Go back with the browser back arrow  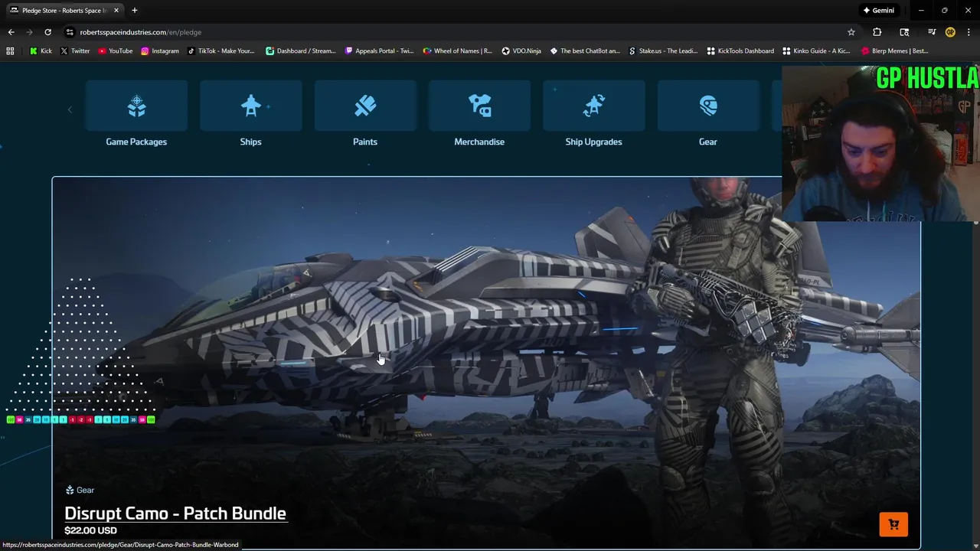[x=11, y=32]
